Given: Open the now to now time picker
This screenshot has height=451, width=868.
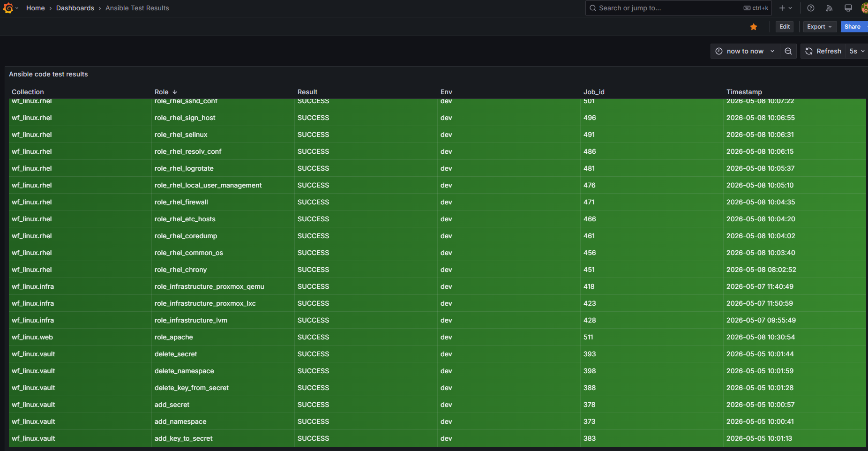Looking at the screenshot, I should click(x=745, y=51).
